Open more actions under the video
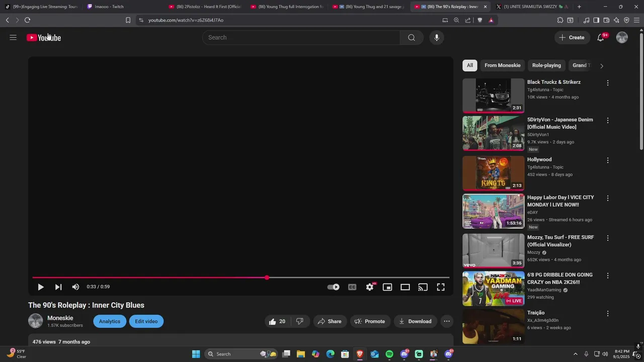644x362 pixels. pos(447,321)
